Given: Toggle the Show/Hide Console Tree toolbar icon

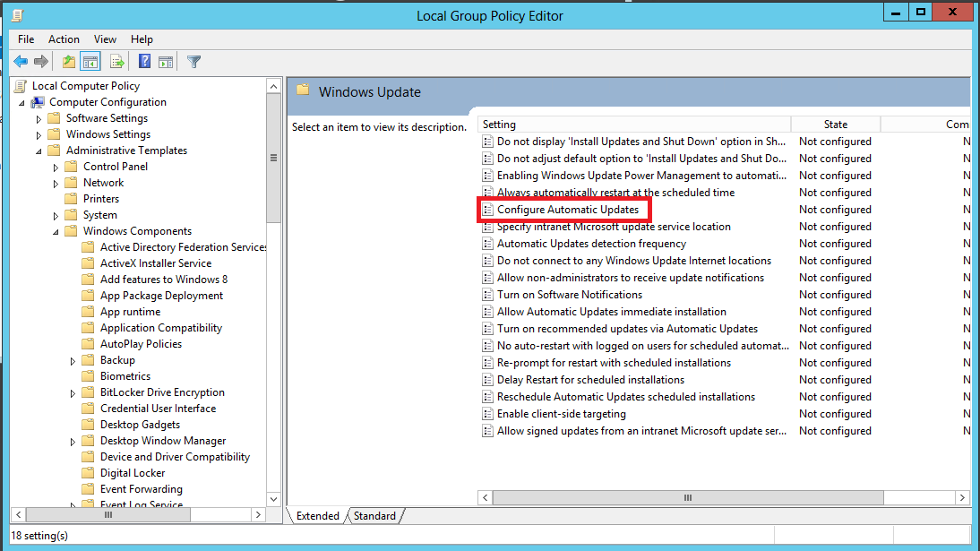Looking at the screenshot, I should pos(90,61).
